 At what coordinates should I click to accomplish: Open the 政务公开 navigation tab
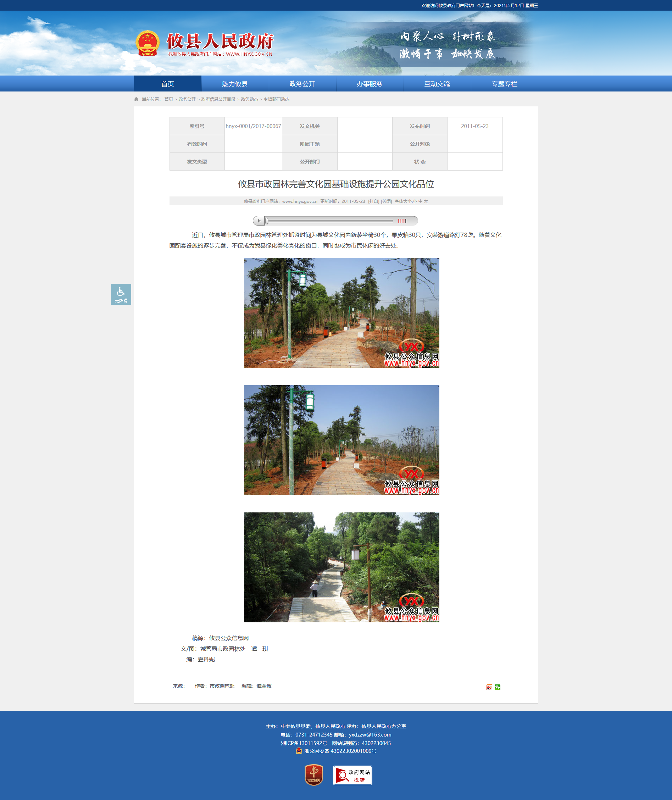click(302, 84)
